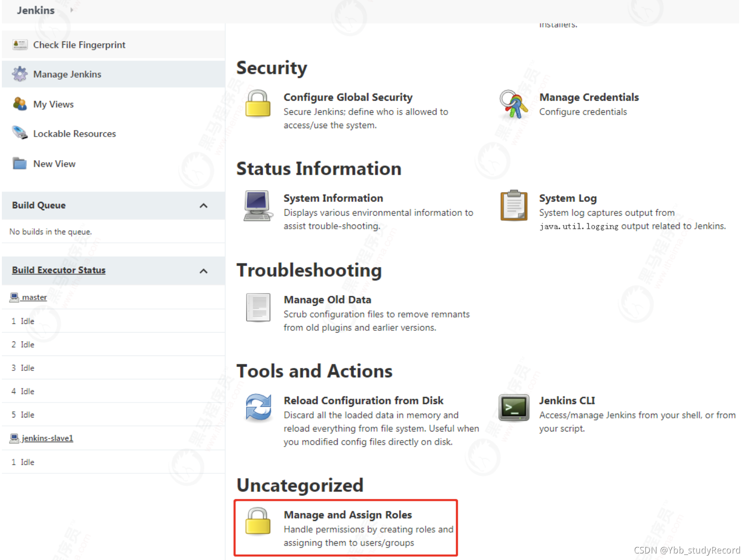This screenshot has width=747, height=560.
Task: Go to the Jenkins home breadcrumb
Action: coord(36,10)
